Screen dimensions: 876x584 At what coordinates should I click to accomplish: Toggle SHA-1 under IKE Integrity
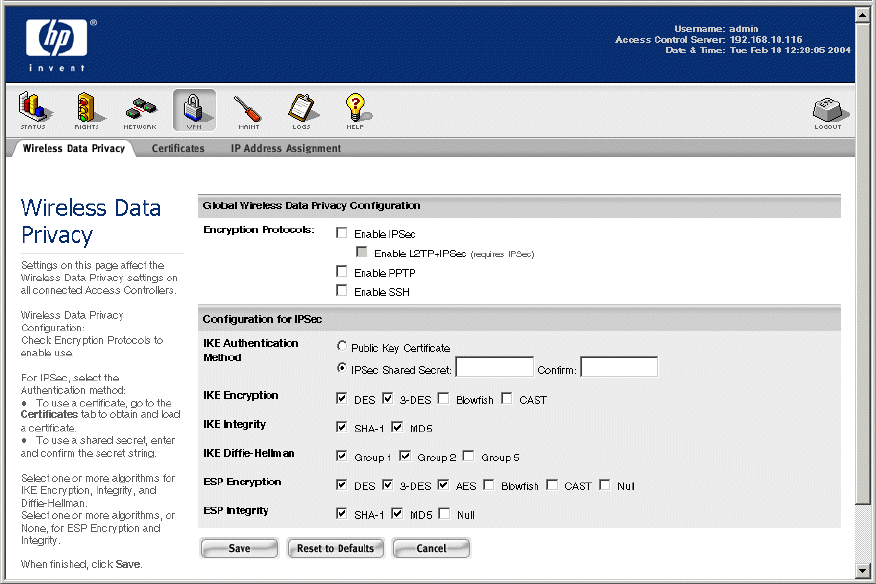click(x=341, y=427)
